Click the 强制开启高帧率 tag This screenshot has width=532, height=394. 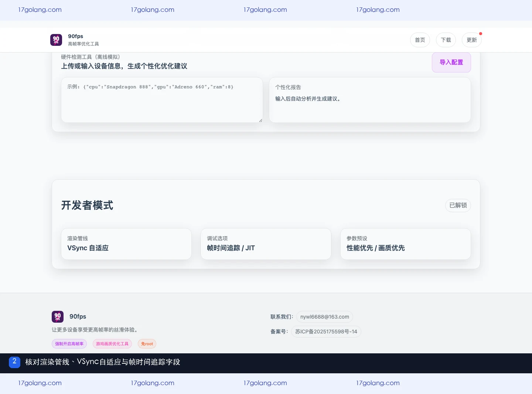[x=69, y=344]
